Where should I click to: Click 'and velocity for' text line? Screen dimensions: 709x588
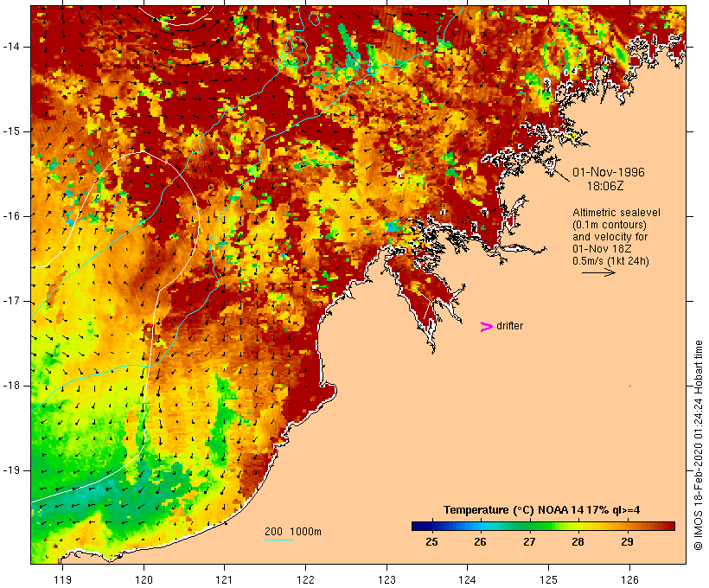coord(610,237)
